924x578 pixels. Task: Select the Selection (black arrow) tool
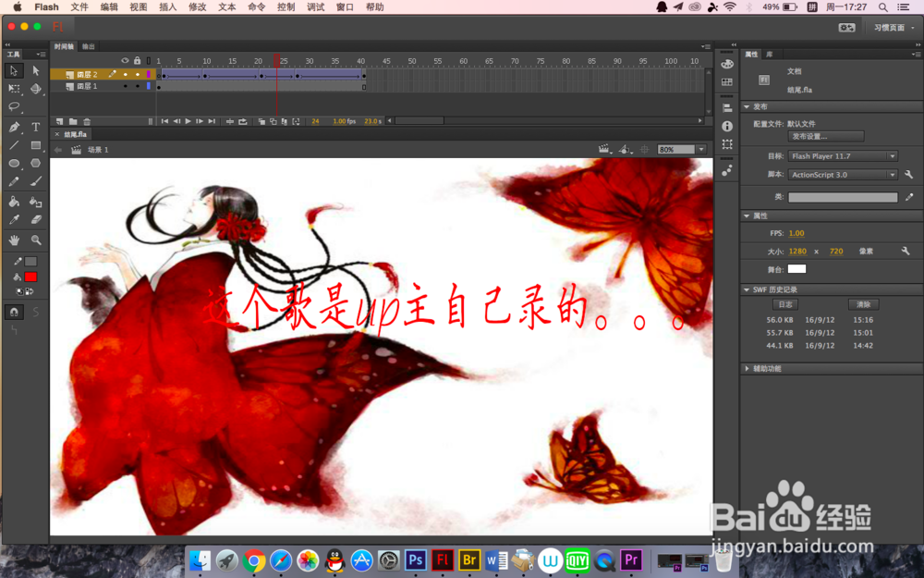point(14,71)
